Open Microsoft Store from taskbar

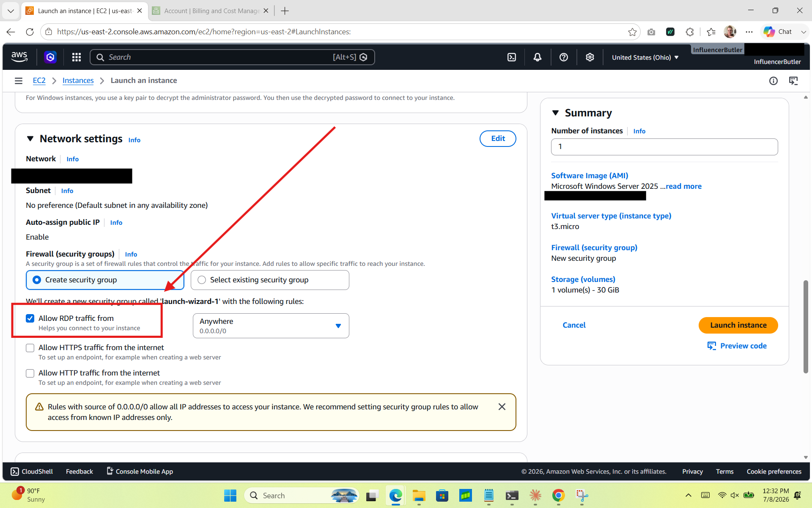(x=442, y=495)
